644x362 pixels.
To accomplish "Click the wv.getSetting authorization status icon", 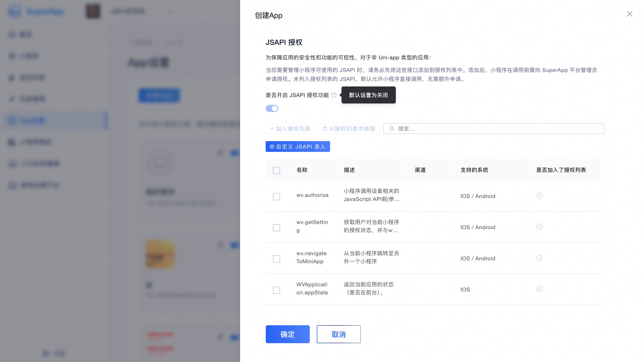I will (x=539, y=227).
